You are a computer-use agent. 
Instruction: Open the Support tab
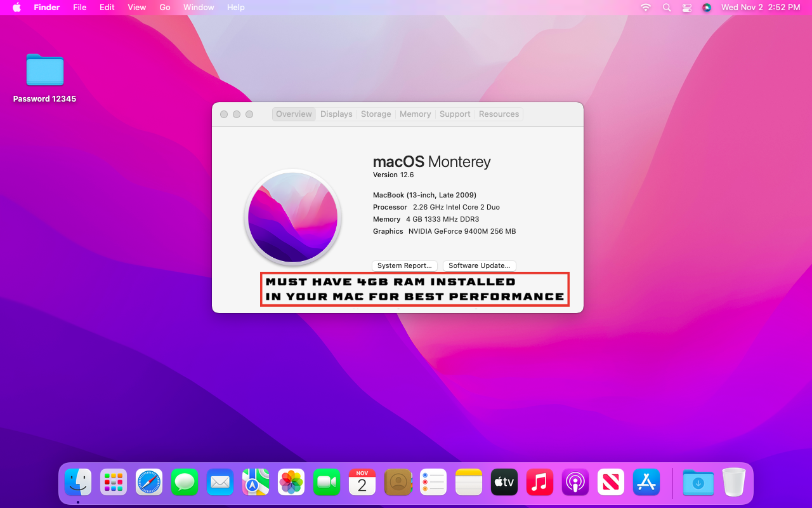pos(455,114)
